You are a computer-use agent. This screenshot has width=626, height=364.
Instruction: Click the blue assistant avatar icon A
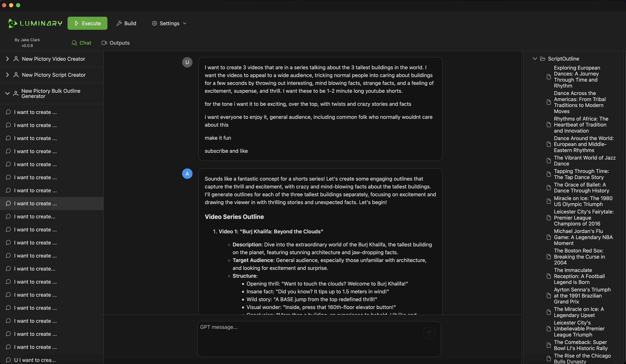[x=187, y=174]
